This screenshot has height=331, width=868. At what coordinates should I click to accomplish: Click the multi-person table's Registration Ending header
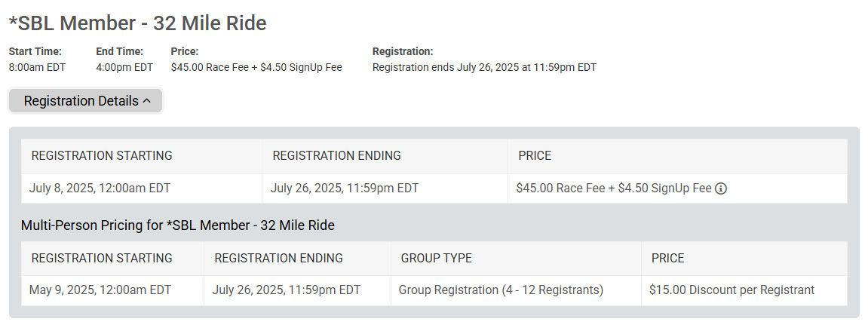(x=278, y=258)
